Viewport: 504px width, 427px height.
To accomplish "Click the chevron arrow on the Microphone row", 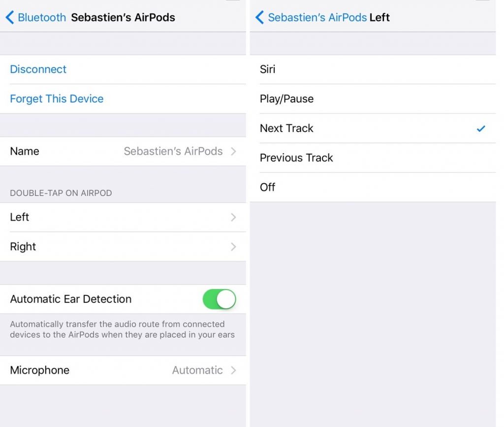I will click(x=234, y=370).
